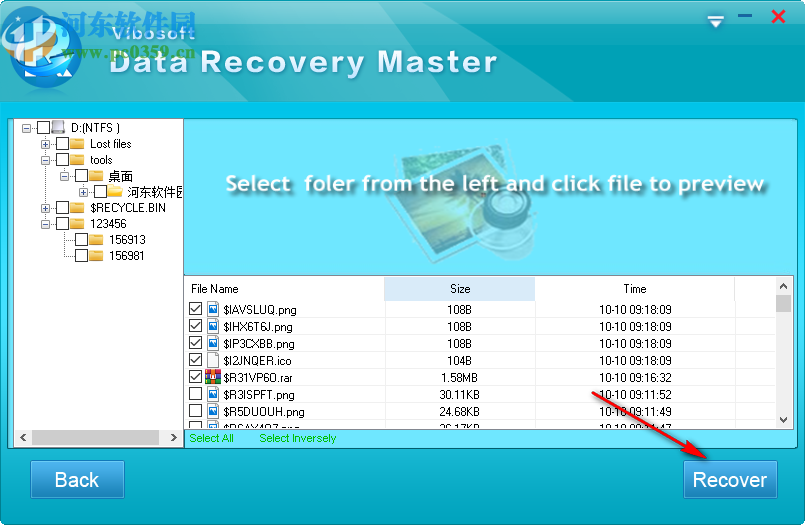Click blank file icon of $I2JNQER.ico
The width and height of the screenshot is (805, 525).
213,360
